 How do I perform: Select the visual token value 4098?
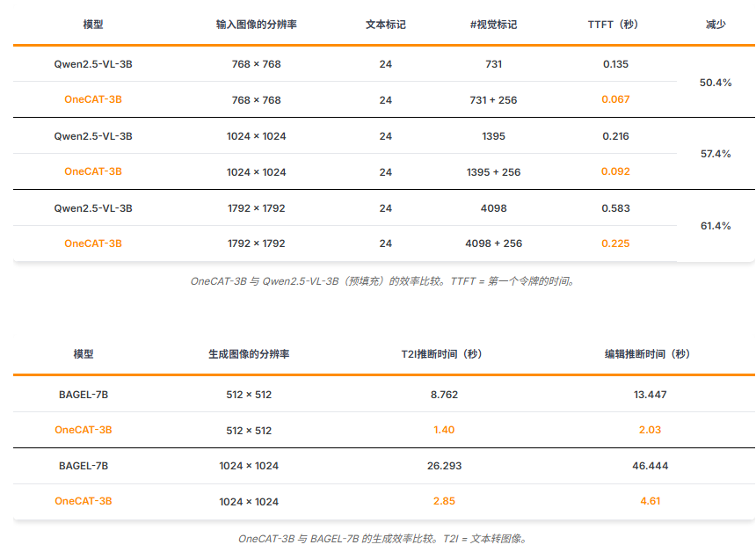click(494, 208)
